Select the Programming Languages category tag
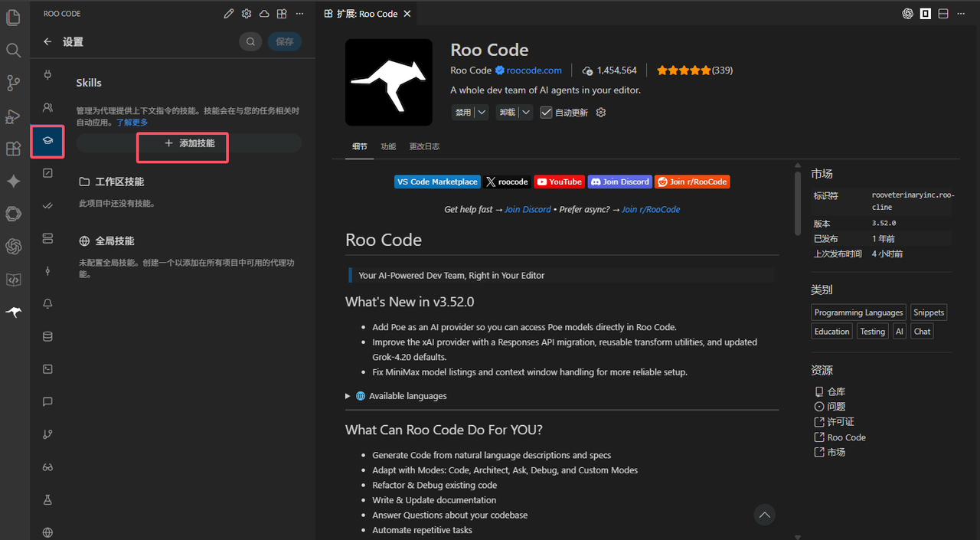The width and height of the screenshot is (980, 540). tap(858, 313)
